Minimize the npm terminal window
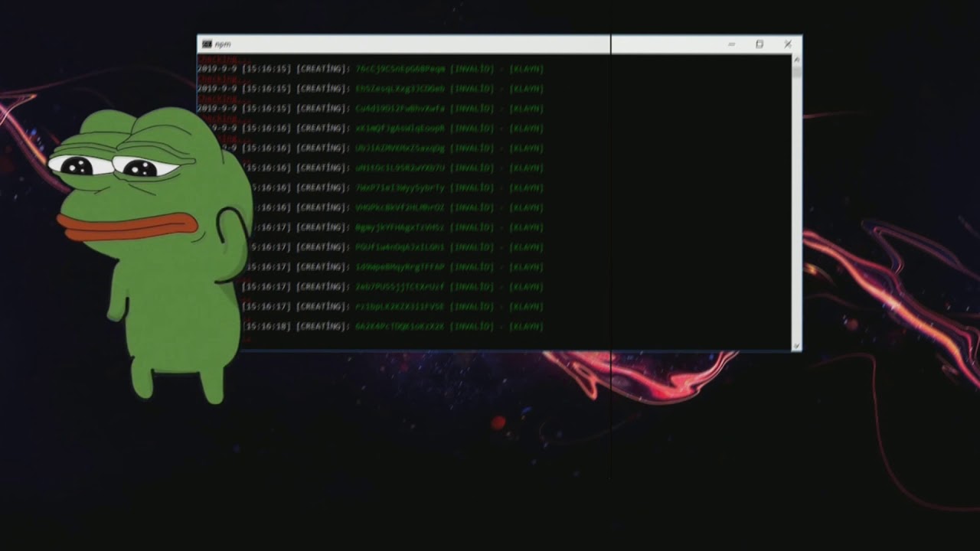The width and height of the screenshot is (980, 551). pyautogui.click(x=731, y=44)
